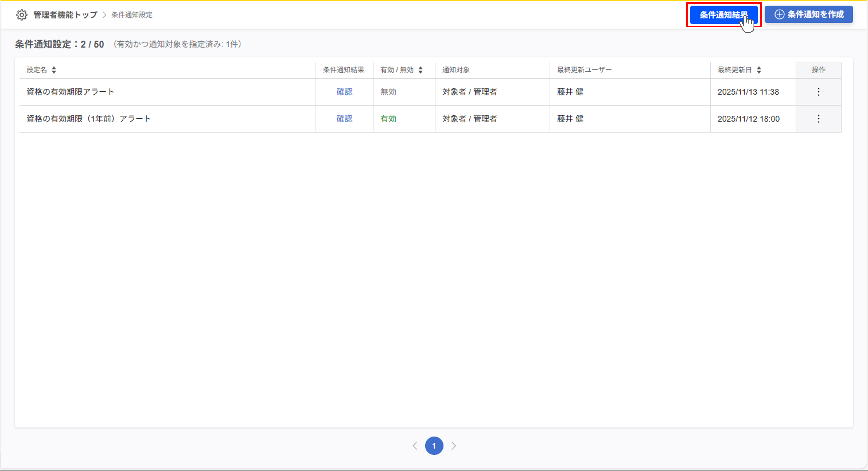Go to next page chevron
Viewport: 868px width, 471px height.
pyautogui.click(x=454, y=446)
